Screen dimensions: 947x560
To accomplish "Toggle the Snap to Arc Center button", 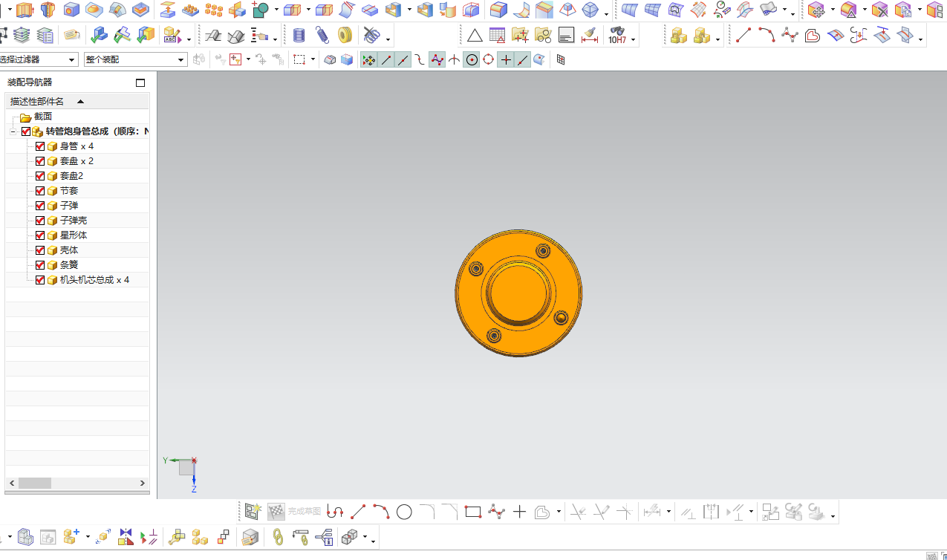I will (x=472, y=59).
